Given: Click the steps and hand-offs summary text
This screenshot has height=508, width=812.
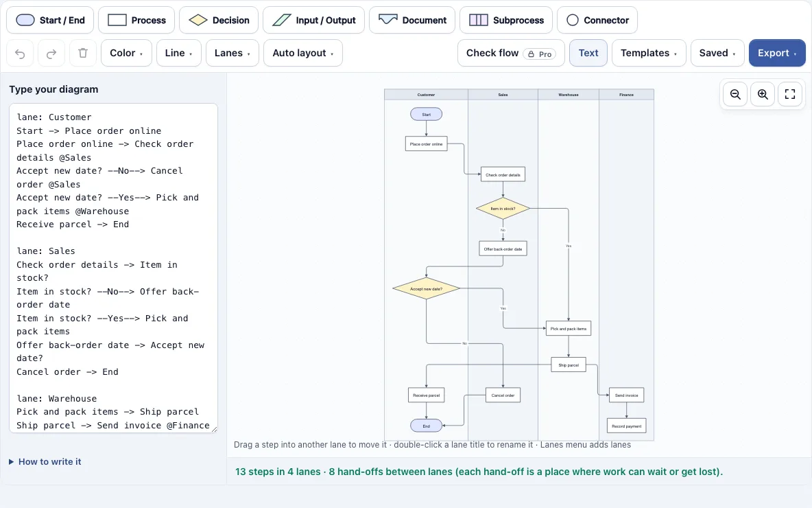Looking at the screenshot, I should [x=479, y=472].
